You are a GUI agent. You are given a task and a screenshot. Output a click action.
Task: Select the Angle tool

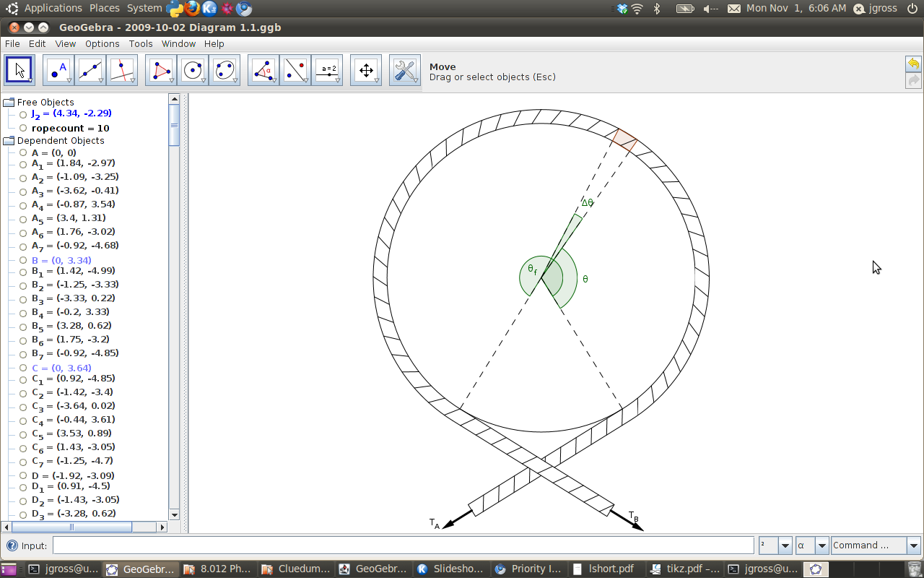(263, 70)
